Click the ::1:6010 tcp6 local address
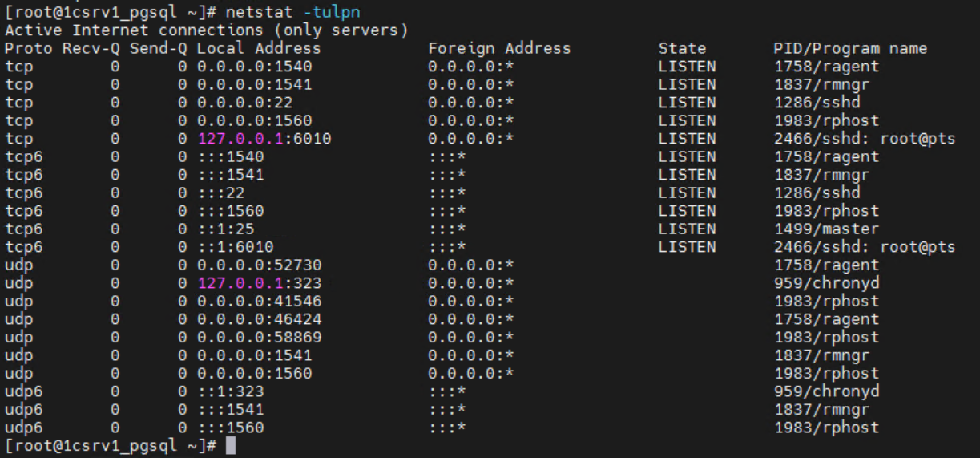The width and height of the screenshot is (980, 458). click(x=232, y=247)
